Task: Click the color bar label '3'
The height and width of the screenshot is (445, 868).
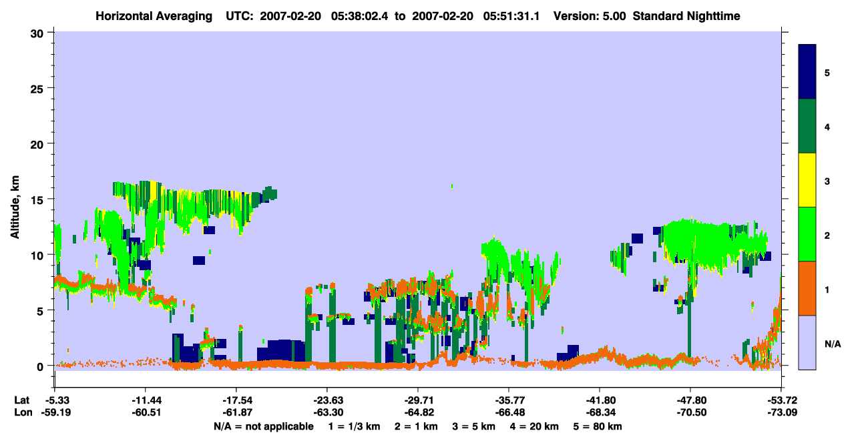Action: [x=827, y=181]
